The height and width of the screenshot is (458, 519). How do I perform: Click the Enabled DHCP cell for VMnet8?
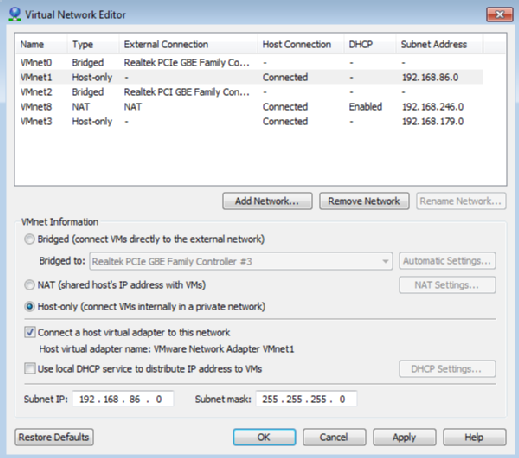pos(365,107)
